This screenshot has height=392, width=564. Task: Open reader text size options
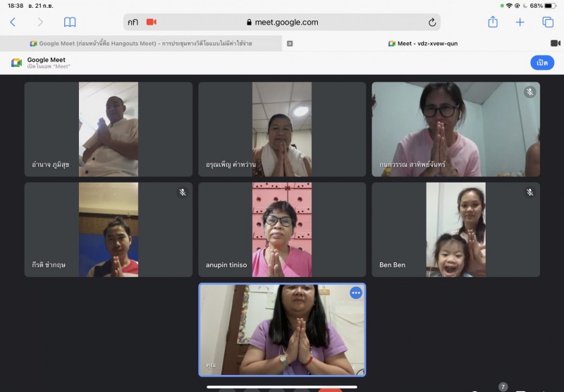coord(133,22)
